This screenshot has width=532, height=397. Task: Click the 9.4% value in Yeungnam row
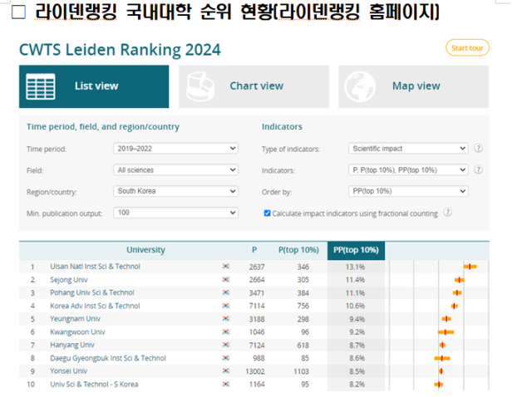pyautogui.click(x=357, y=319)
